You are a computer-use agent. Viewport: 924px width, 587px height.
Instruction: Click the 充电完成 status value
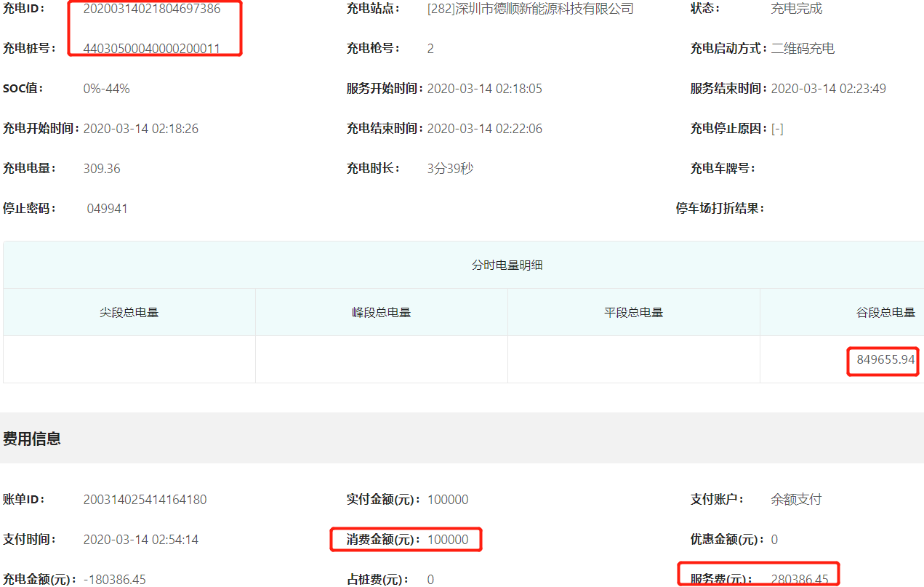796,9
